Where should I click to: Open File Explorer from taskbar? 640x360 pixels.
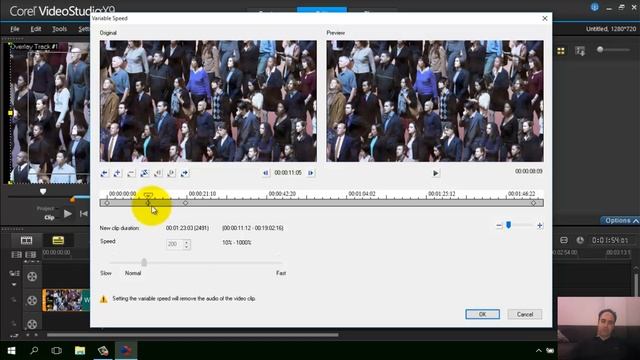tap(80, 351)
